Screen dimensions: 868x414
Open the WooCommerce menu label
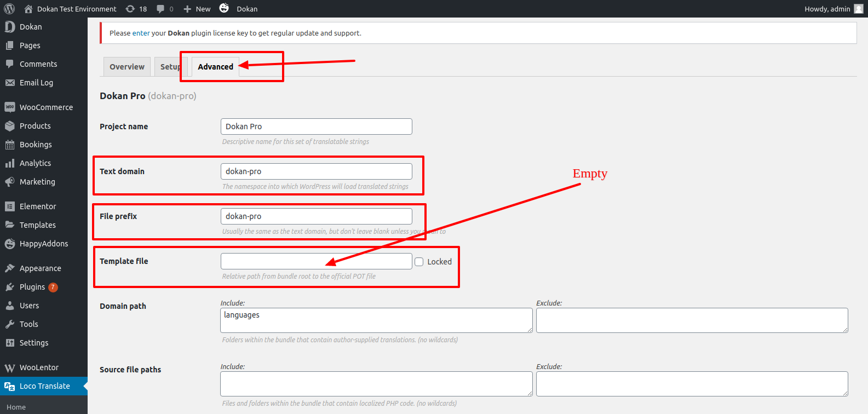(x=47, y=107)
